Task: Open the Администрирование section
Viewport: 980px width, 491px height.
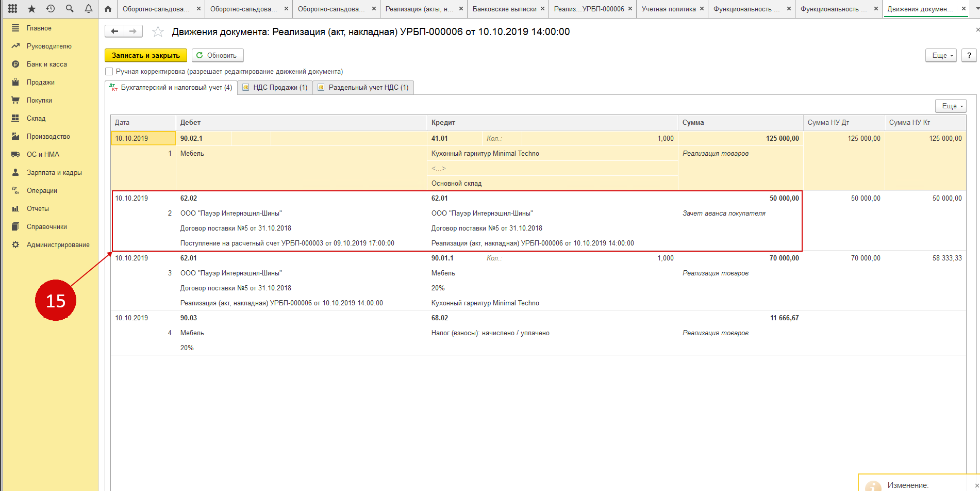Action: point(58,244)
